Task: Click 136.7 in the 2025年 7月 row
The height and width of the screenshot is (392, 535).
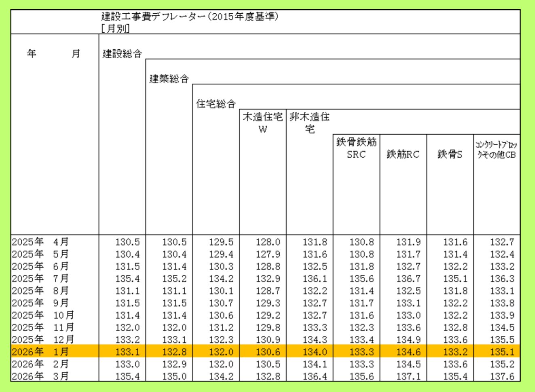Action: pos(408,279)
